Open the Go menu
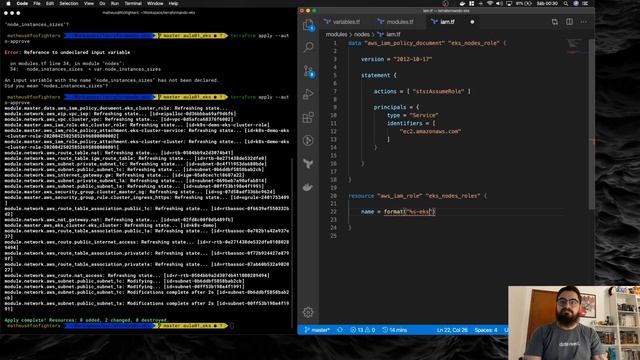 102,3
